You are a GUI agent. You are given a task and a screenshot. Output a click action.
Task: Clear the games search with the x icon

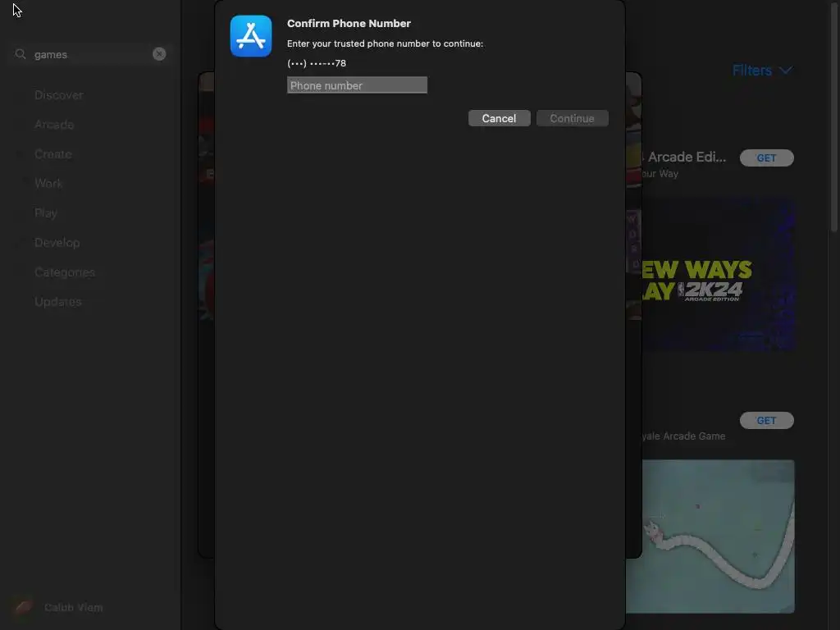point(159,54)
